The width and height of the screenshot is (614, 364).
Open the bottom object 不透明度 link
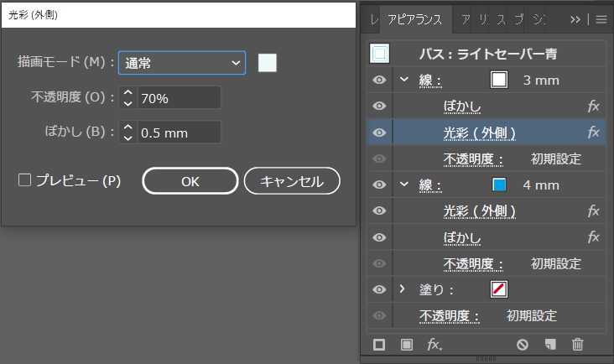(449, 316)
